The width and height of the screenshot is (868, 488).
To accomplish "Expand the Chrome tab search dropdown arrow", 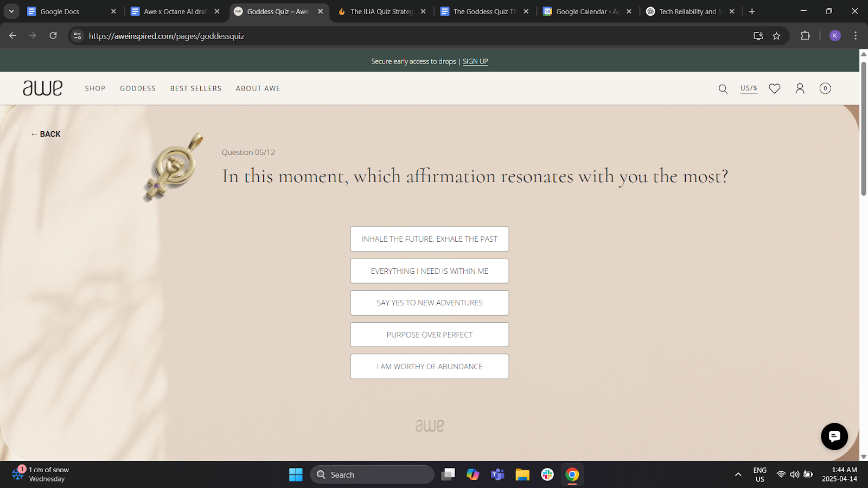I will (11, 11).
